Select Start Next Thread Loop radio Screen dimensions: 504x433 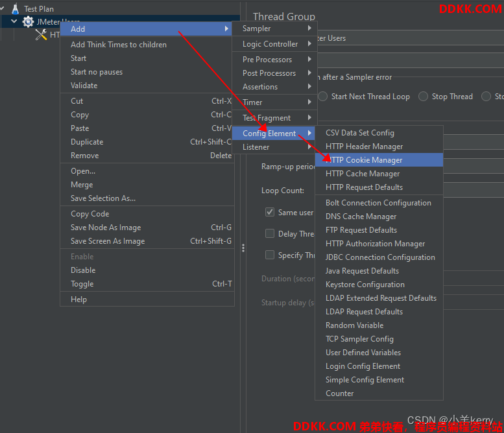322,97
